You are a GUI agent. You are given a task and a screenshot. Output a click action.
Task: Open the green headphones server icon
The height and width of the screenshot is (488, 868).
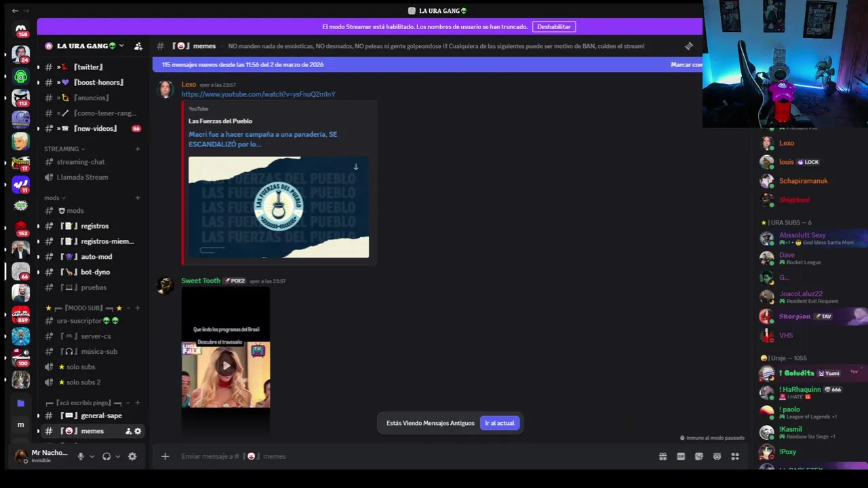click(20, 77)
